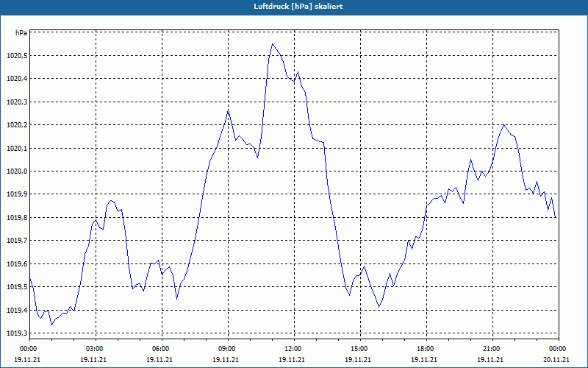Click the 1020,0 y-axis label
The image size is (588, 368).
pos(17,171)
